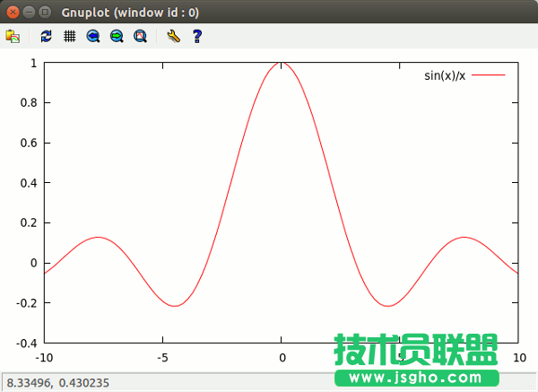Click the Gnuplot window title text
This screenshot has height=392, width=538.
pos(131,12)
